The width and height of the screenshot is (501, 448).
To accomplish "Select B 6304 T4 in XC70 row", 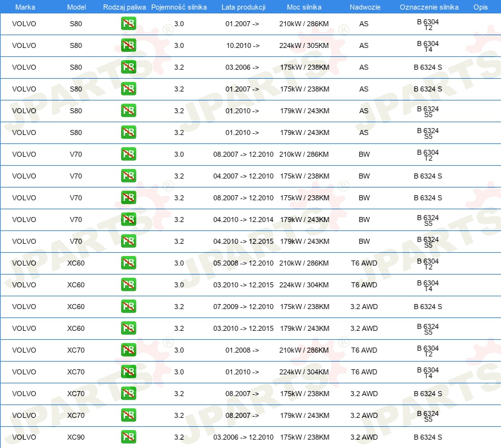I will click(428, 372).
